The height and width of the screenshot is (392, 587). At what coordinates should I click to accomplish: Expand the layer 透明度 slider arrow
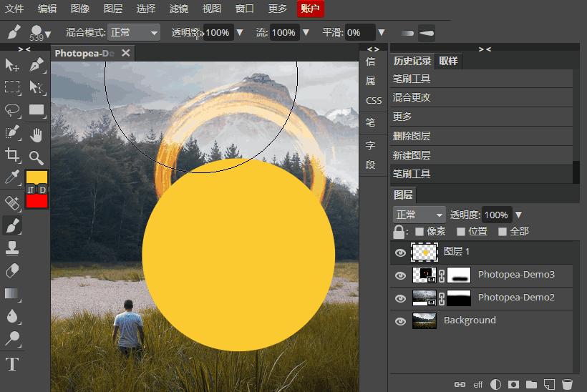click(x=519, y=215)
